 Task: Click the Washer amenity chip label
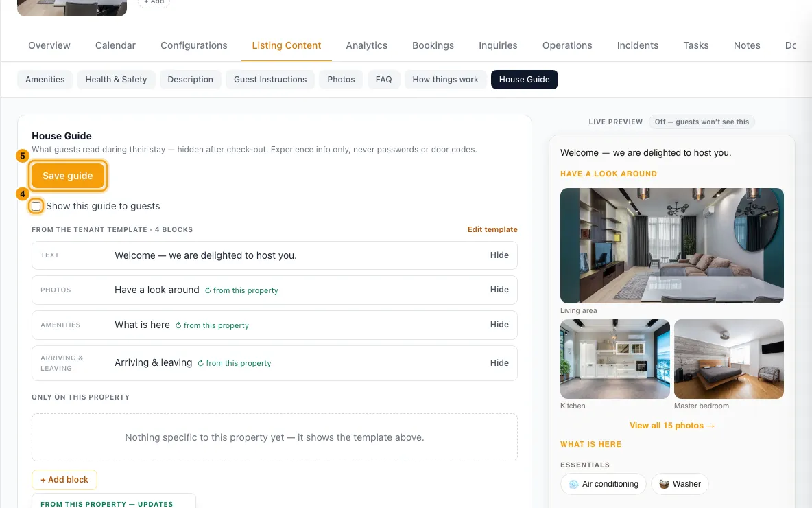(x=686, y=484)
